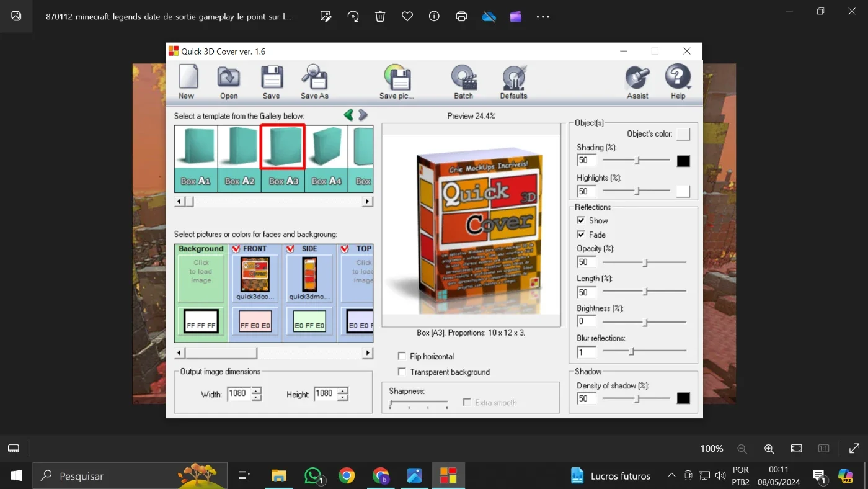
Task: Go to previous gallery page green arrow
Action: click(x=348, y=115)
